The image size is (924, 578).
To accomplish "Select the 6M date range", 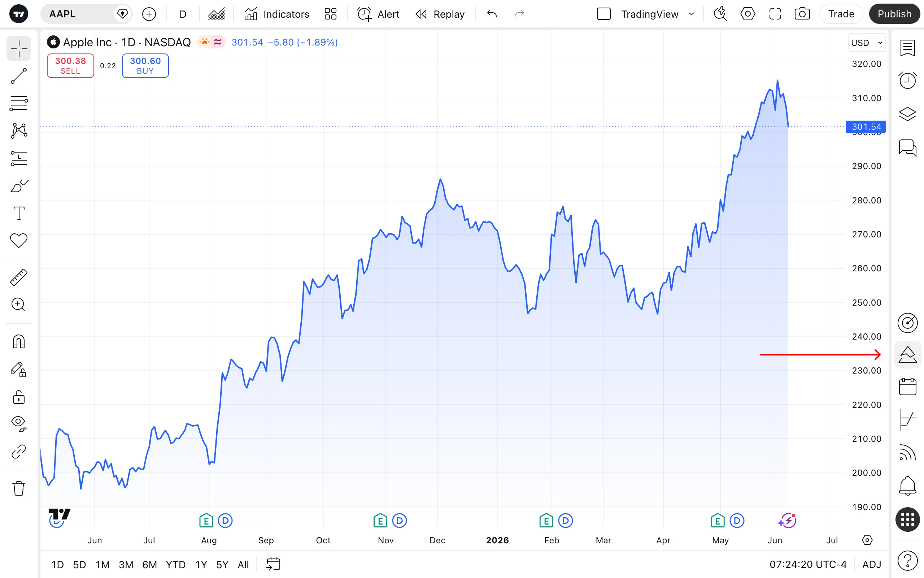I will point(150,565).
